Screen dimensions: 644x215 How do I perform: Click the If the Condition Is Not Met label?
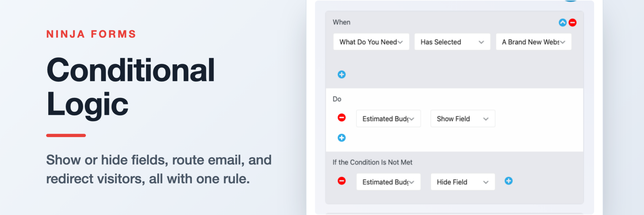[x=372, y=162]
